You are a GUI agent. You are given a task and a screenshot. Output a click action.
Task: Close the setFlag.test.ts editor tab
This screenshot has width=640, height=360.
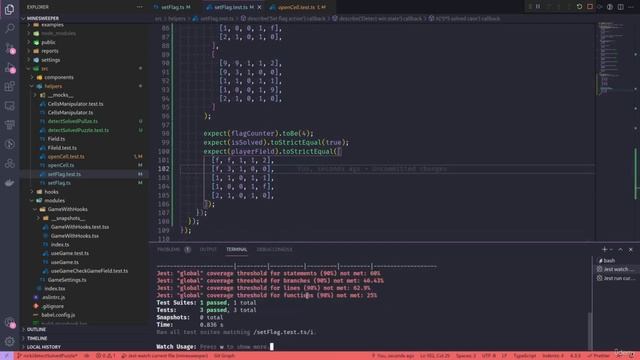tap(259, 7)
